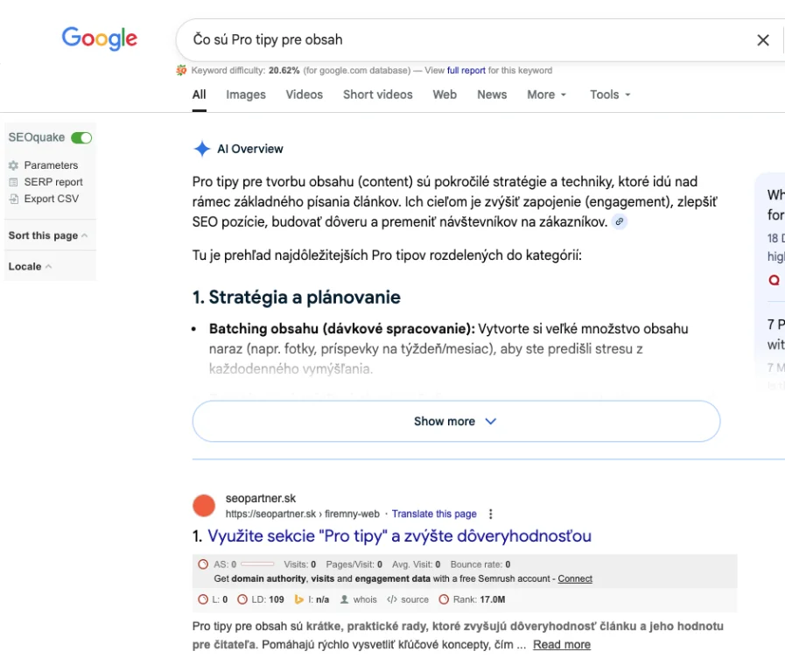Screen dimensions: 785x672
Task: Click the Google logo
Action: (99, 38)
